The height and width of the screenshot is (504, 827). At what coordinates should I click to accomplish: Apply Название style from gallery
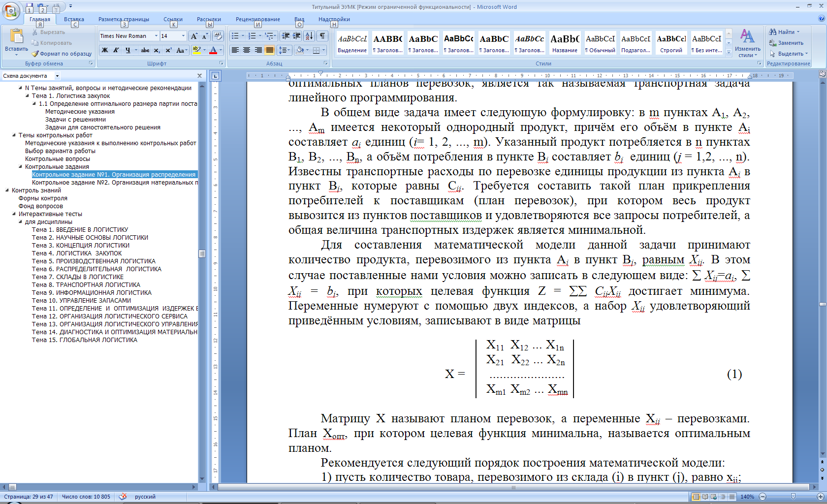[x=565, y=43]
